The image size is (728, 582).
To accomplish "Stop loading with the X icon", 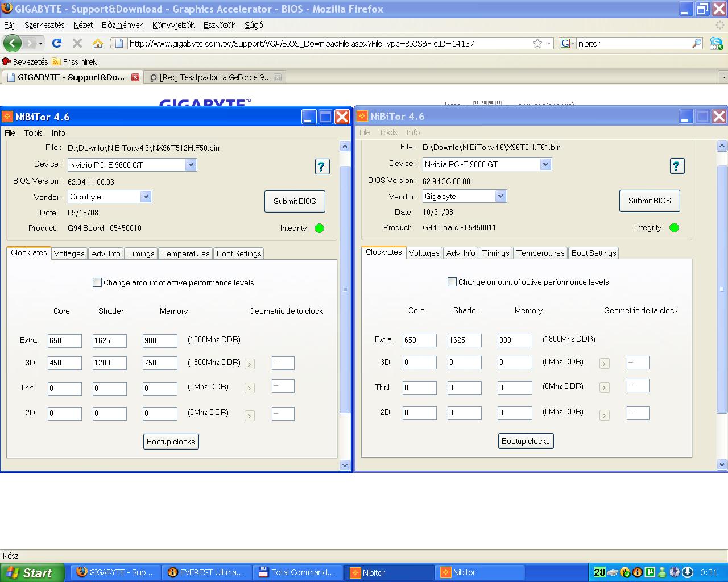I will (x=77, y=43).
